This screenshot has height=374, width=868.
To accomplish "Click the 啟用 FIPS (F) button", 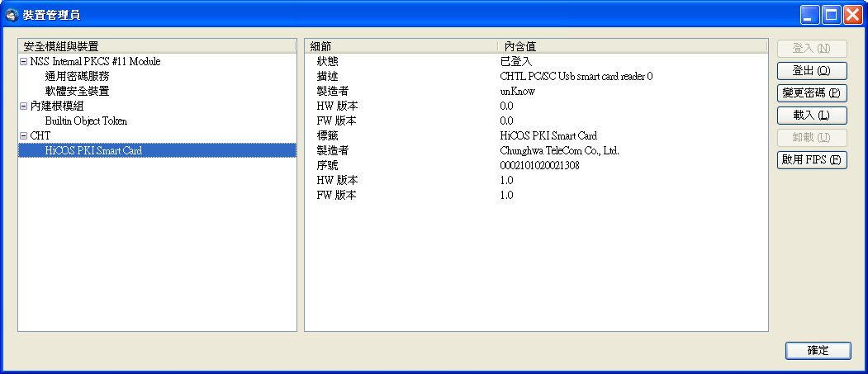I will pos(812,160).
